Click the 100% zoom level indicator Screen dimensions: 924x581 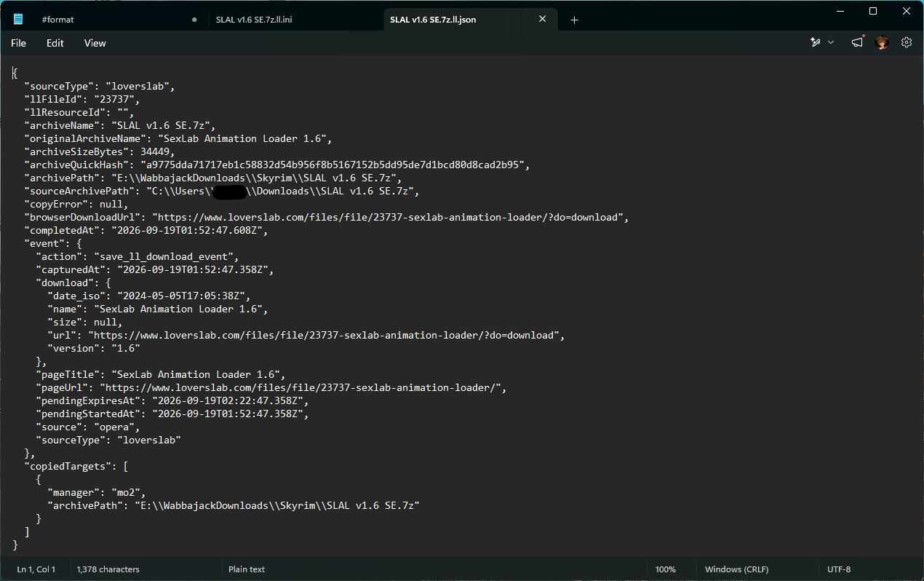tap(665, 569)
